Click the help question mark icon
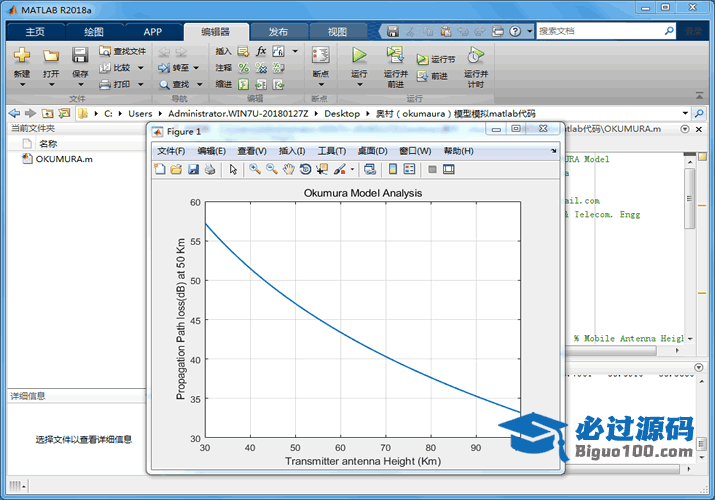The image size is (715, 500). pyautogui.click(x=515, y=31)
